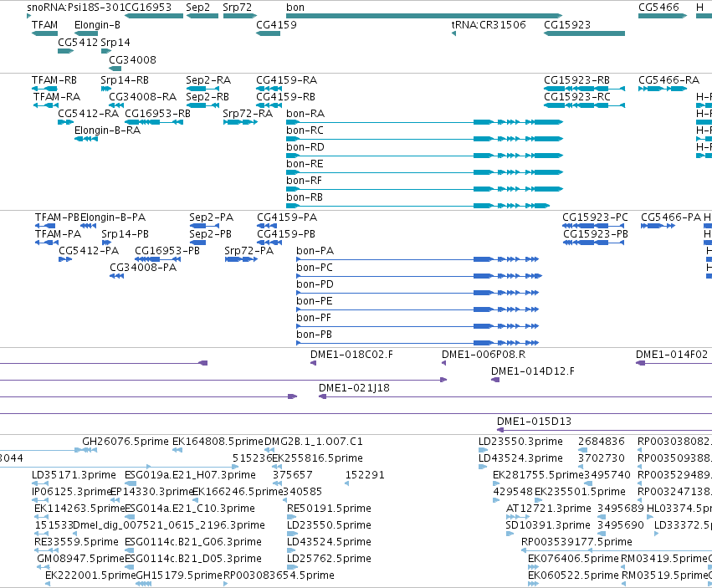Click the LD35171.3prime EST label
This screenshot has height=588, width=712.
click(x=74, y=475)
